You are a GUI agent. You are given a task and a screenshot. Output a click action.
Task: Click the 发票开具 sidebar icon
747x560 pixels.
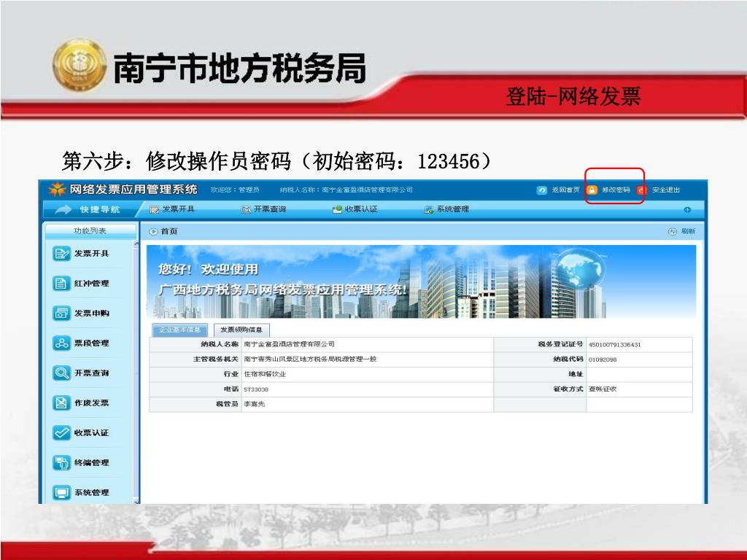pyautogui.click(x=61, y=253)
